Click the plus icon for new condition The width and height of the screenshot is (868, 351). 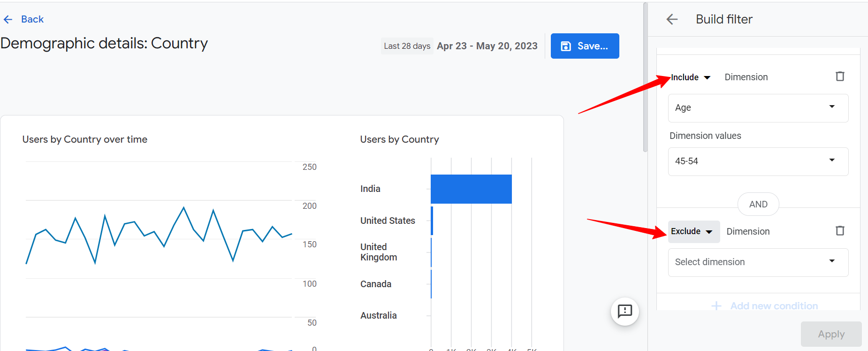coord(716,306)
